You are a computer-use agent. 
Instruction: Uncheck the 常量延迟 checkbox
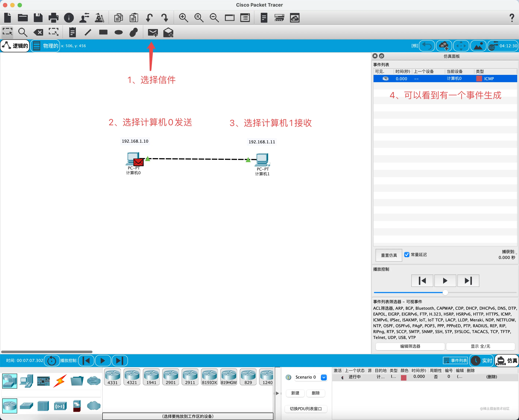coord(407,255)
